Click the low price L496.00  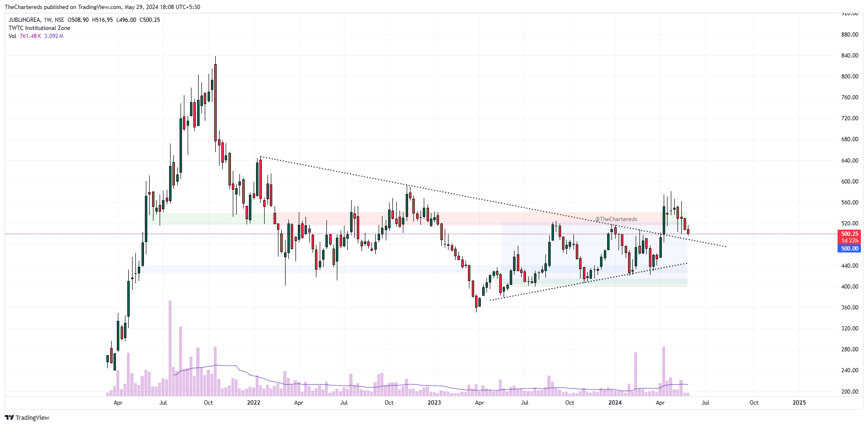coord(126,20)
